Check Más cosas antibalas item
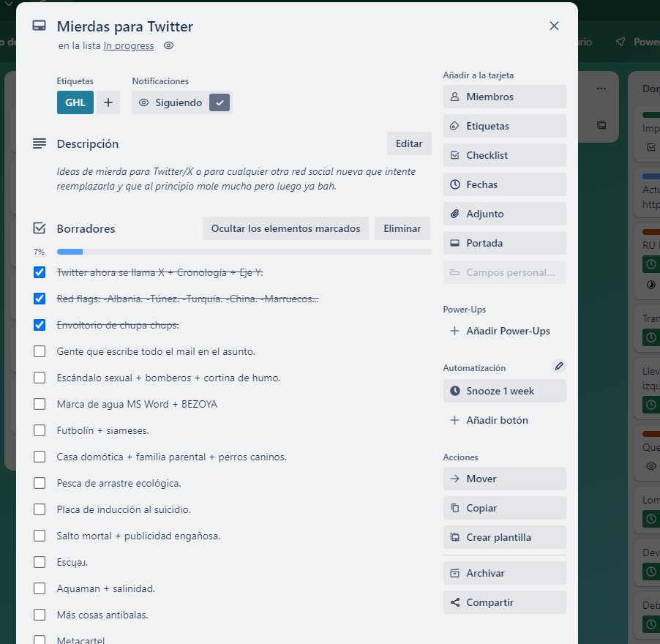 [x=40, y=615]
